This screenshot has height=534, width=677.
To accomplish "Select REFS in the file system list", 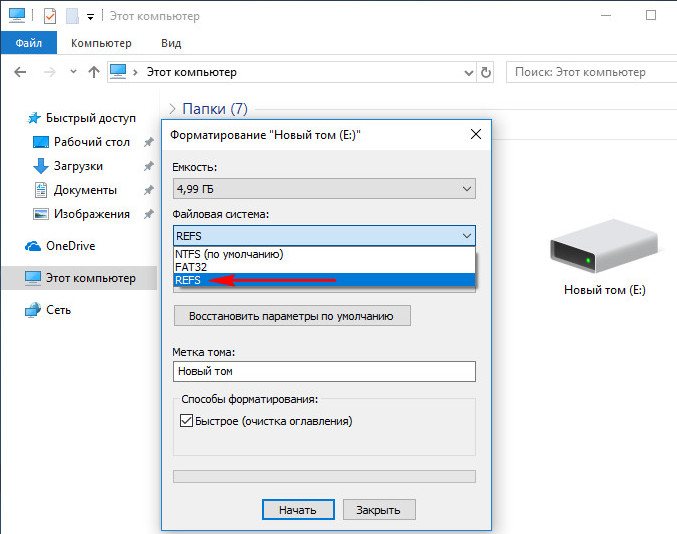I will tap(189, 281).
